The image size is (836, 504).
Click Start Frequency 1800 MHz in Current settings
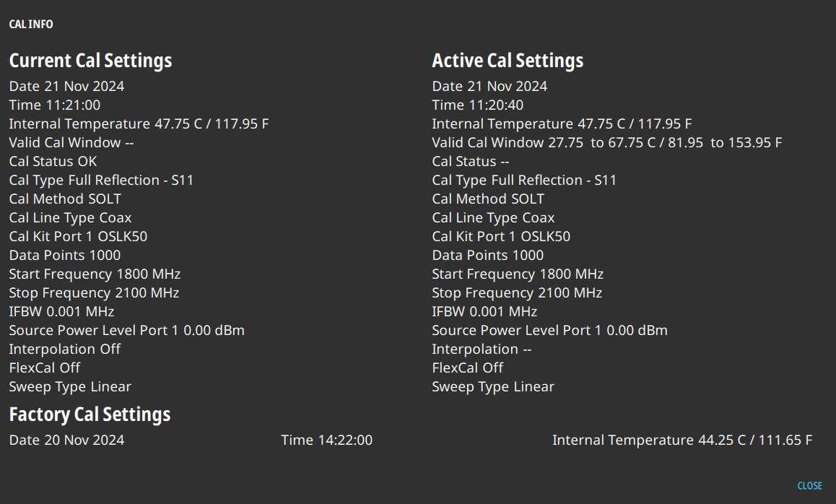(x=95, y=274)
